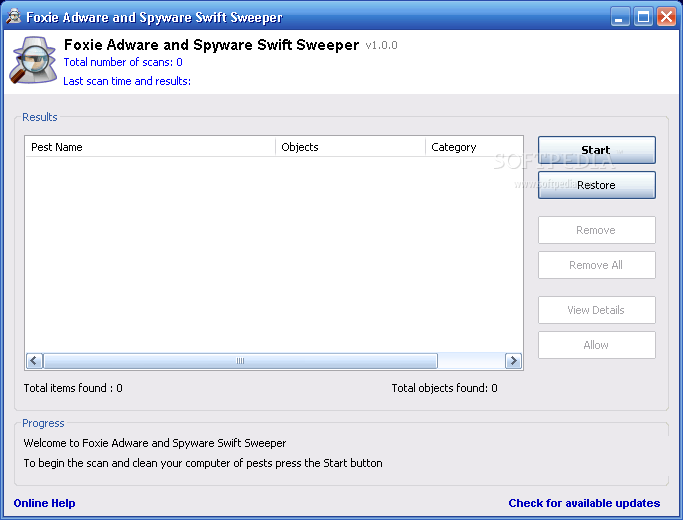
Task: Click the horizontal scrollbar thumb
Action: [x=240, y=361]
